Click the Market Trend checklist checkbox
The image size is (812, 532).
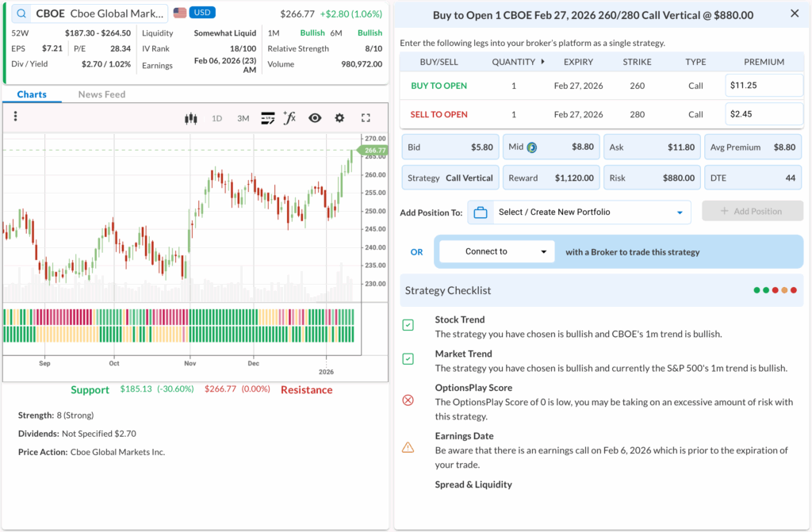(x=408, y=359)
